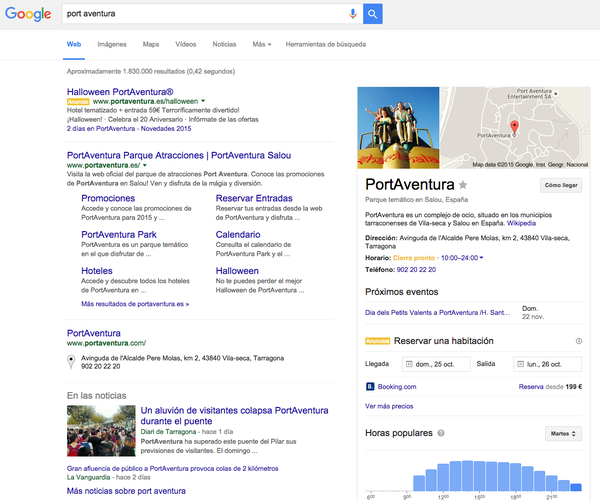The height and width of the screenshot is (502, 600).
Task: Click the Google logo
Action: point(28,14)
